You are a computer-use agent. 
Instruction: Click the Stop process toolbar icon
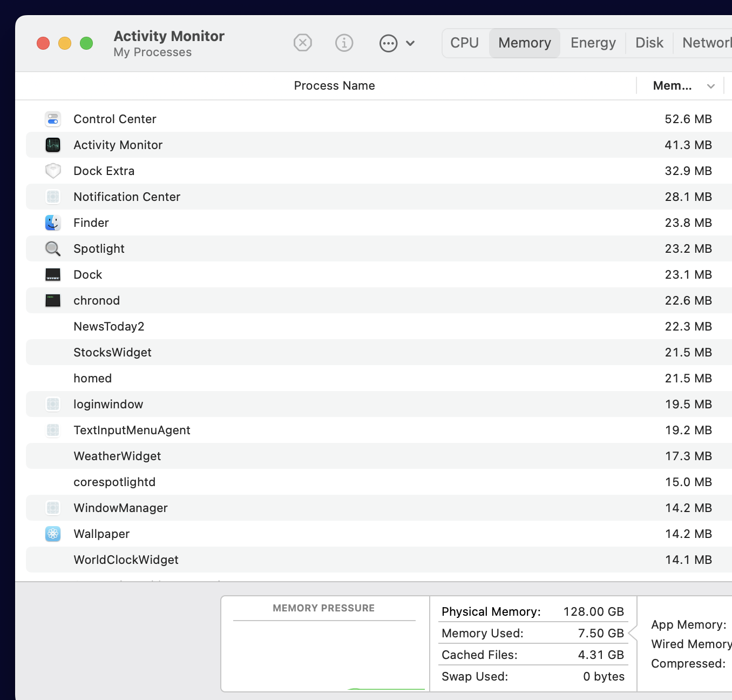click(x=302, y=43)
